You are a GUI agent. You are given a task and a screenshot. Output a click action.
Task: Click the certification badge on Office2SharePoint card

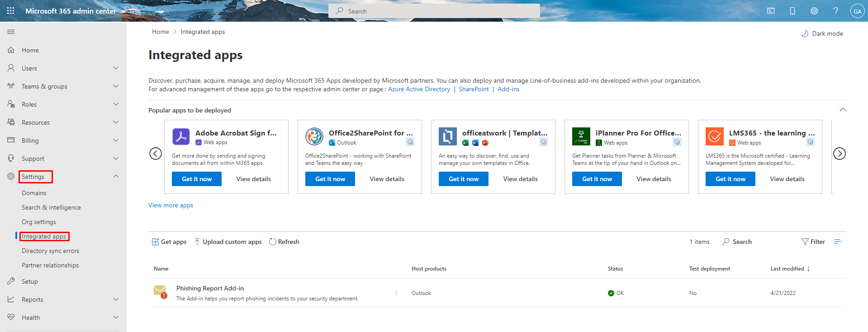410,142
